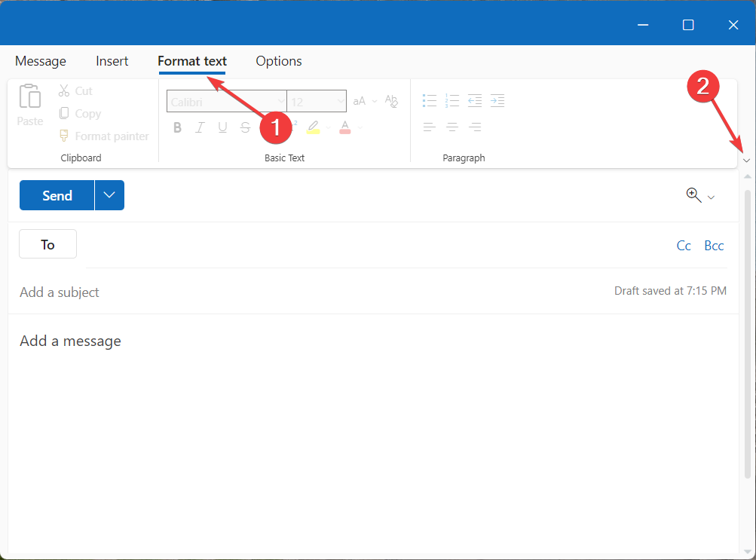This screenshot has height=560, width=756.
Task: Open the Send button dropdown
Action: pyautogui.click(x=109, y=194)
